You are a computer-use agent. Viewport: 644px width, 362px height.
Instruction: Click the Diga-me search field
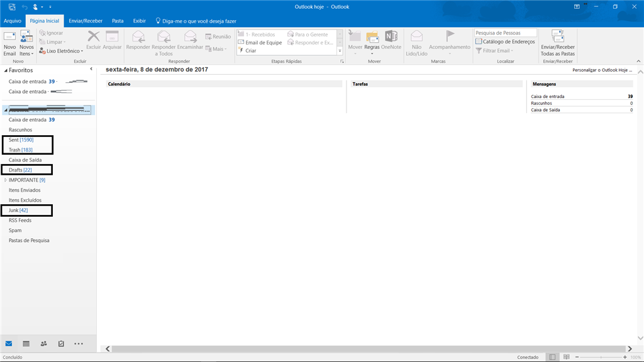[196, 21]
